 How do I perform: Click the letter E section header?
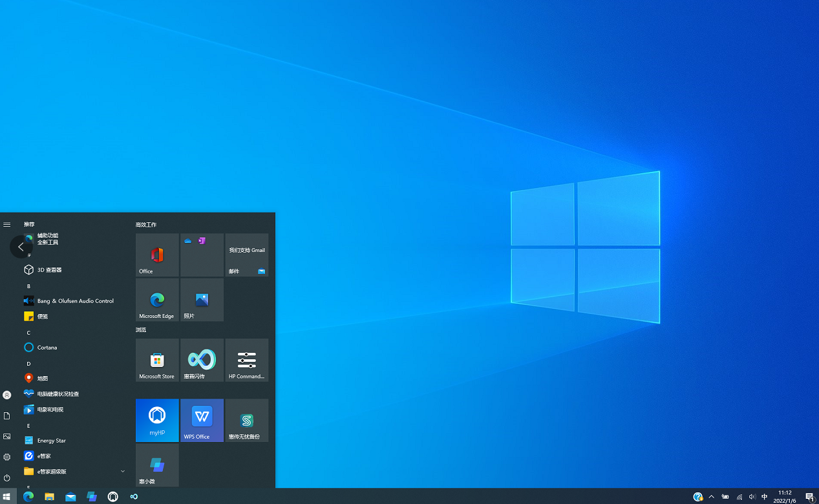28,425
